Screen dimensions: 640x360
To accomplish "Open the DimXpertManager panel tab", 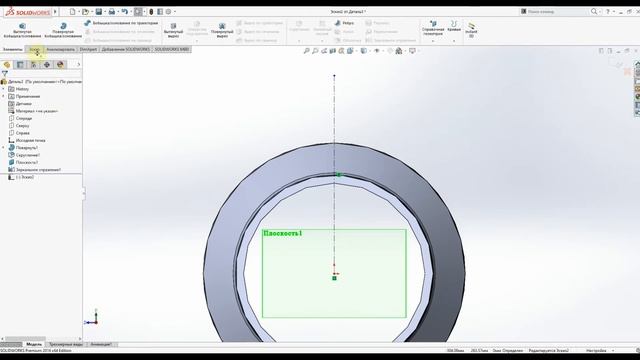I will 47,64.
